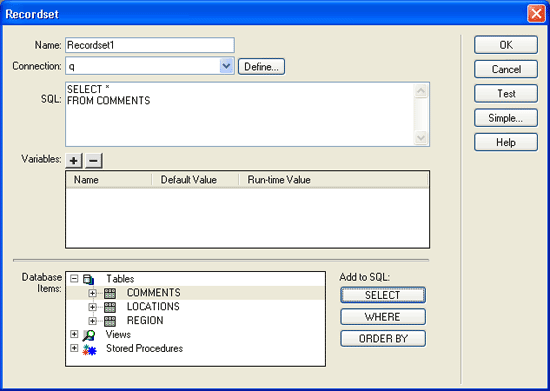The height and width of the screenshot is (391, 550).
Task: Add SELECT clause to SQL
Action: [x=383, y=295]
